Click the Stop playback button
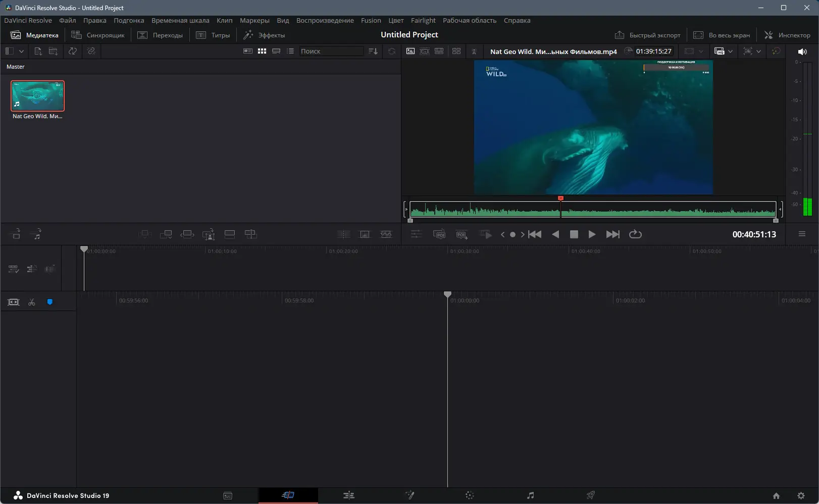Viewport: 819px width, 504px height. 574,234
